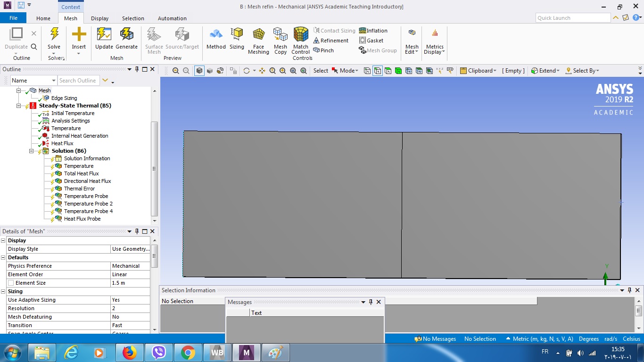This screenshot has width=644, height=362.
Task: Click the Search icon in the Outline ribbon group
Action: [34, 47]
